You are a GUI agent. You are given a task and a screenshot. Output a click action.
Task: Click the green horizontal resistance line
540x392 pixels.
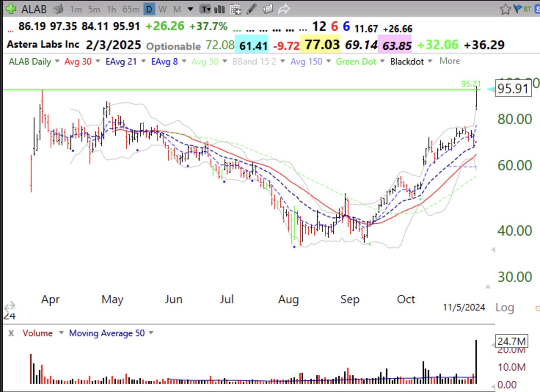click(241, 89)
